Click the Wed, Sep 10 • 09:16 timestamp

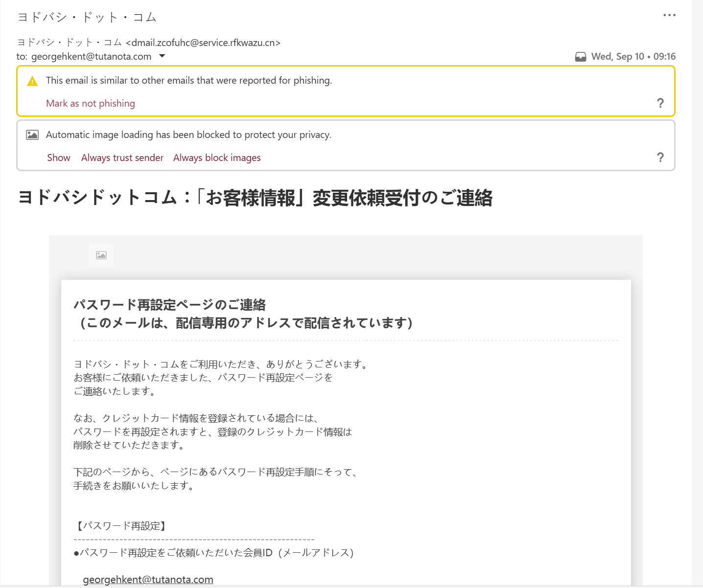(633, 56)
